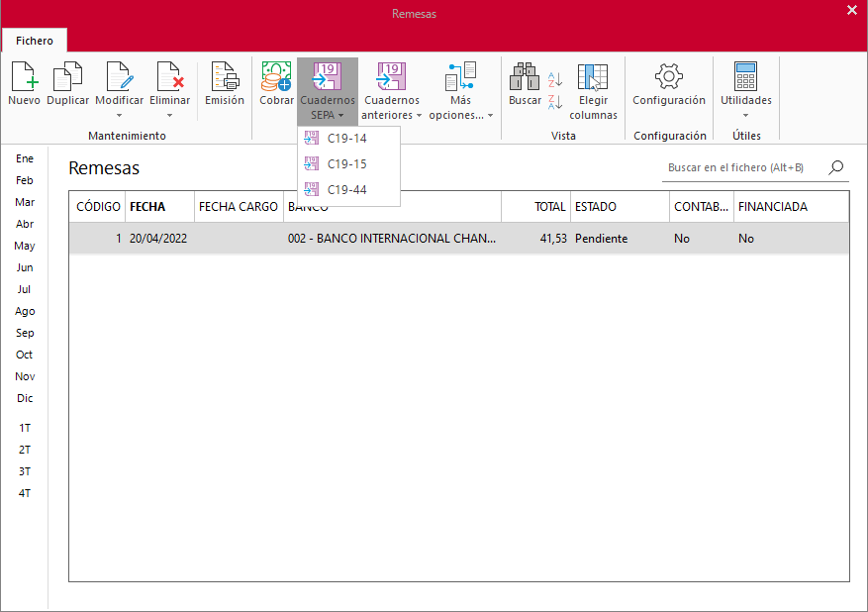Open the Utilidades calculator icon
Screen dimensions: 868x612
745,76
